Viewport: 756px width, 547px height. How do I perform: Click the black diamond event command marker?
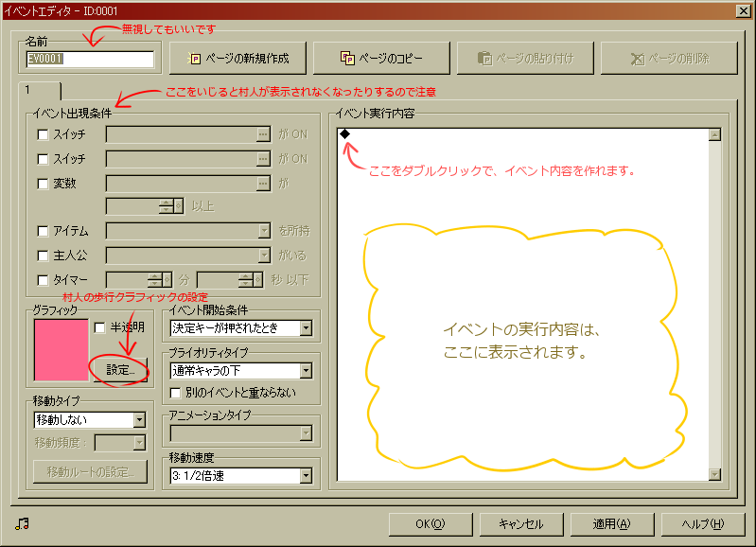tap(344, 134)
